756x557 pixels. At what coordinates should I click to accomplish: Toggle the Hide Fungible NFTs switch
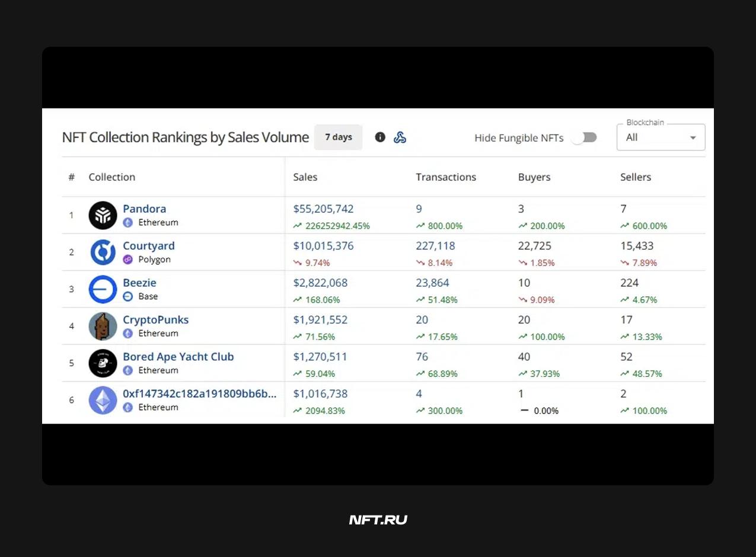coord(583,137)
